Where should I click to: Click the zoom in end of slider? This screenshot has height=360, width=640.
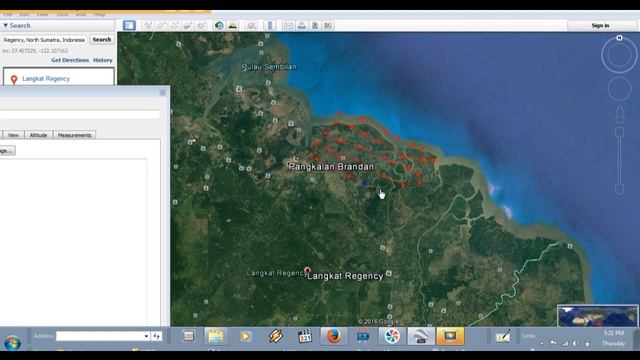coord(619,131)
